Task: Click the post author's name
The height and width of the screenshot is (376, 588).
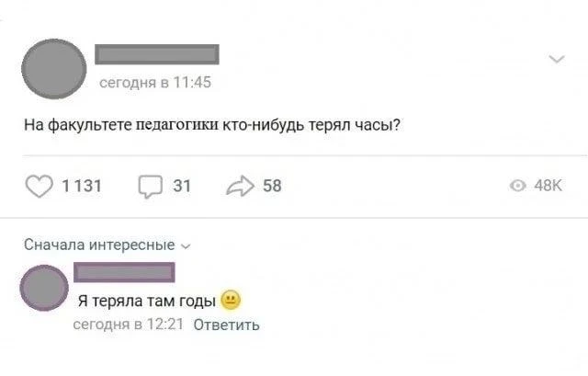Action: [x=157, y=54]
